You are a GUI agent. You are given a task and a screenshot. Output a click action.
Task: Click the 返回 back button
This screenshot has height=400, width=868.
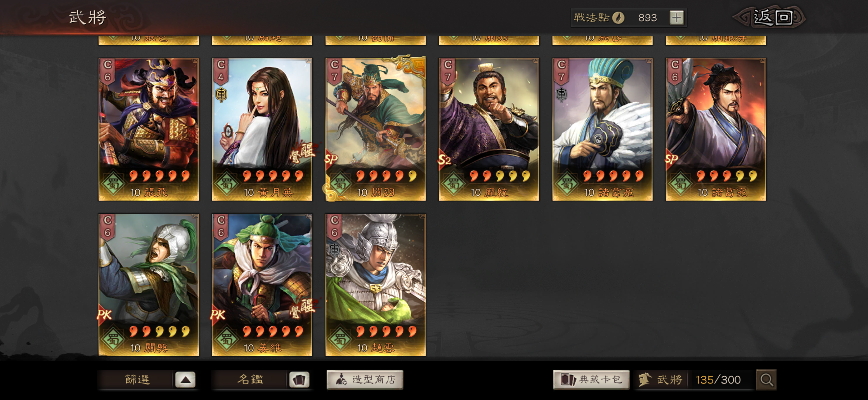point(770,17)
